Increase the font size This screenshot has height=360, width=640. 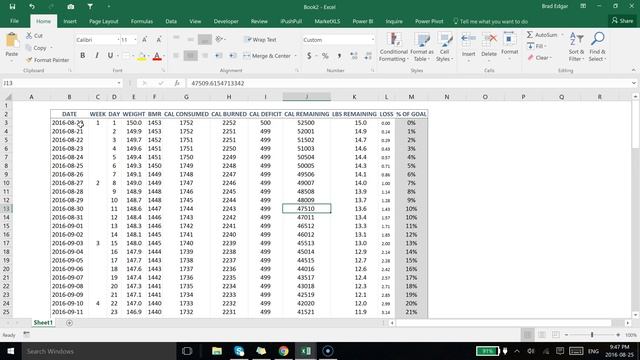[x=144, y=40]
